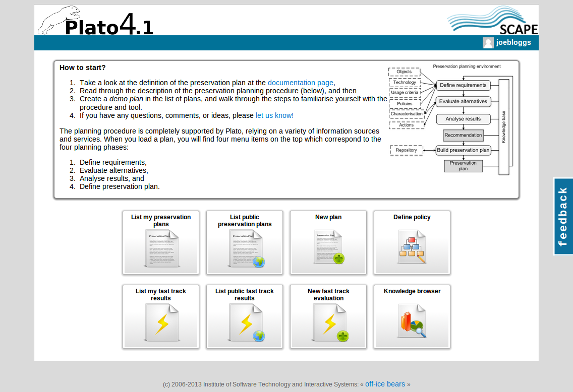Viewport: 573px width, 392px height.
Task: Open the Define policy hierarchy icon
Action: (x=412, y=246)
